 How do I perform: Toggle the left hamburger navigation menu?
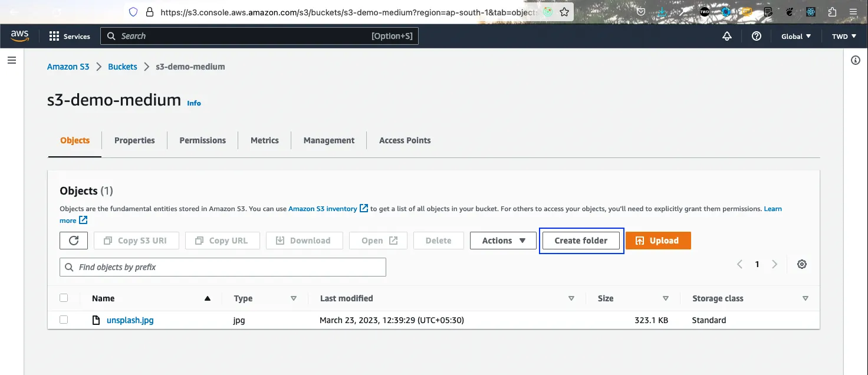click(x=11, y=60)
